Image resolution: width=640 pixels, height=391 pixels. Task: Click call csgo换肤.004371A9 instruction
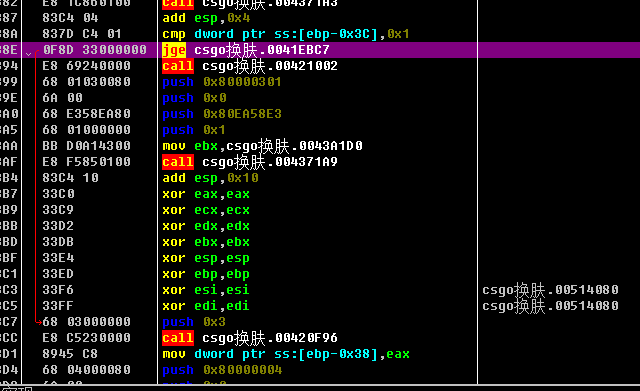[x=250, y=162]
